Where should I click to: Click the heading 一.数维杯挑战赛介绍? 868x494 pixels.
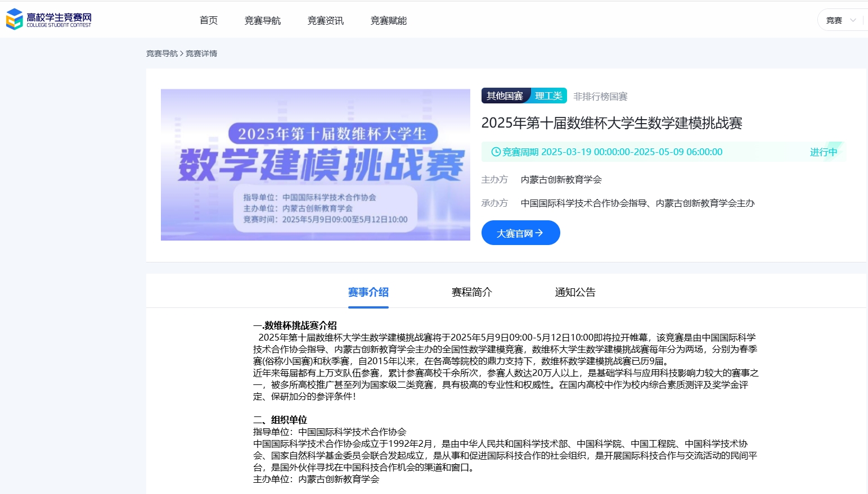coord(295,325)
